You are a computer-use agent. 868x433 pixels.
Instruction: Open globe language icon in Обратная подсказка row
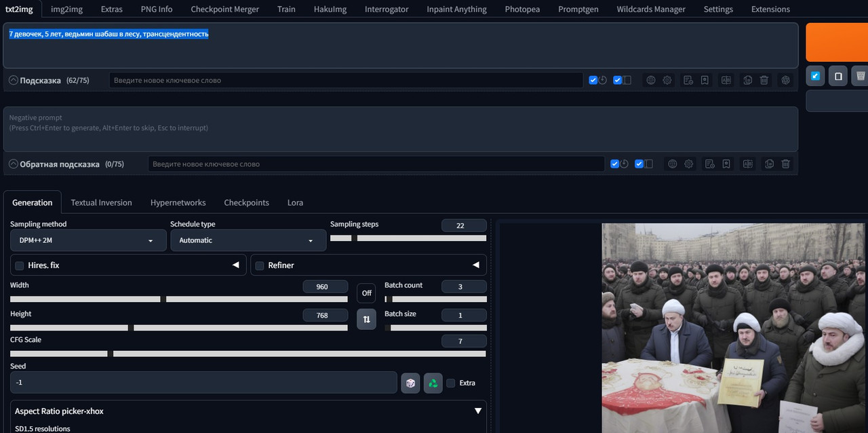pos(673,164)
